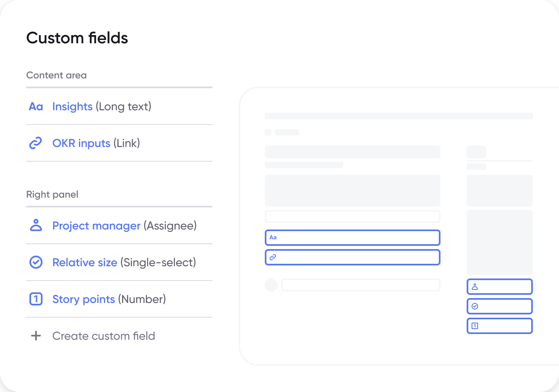This screenshot has width=559, height=392.
Task: Click Create custom field
Action: pos(104,336)
